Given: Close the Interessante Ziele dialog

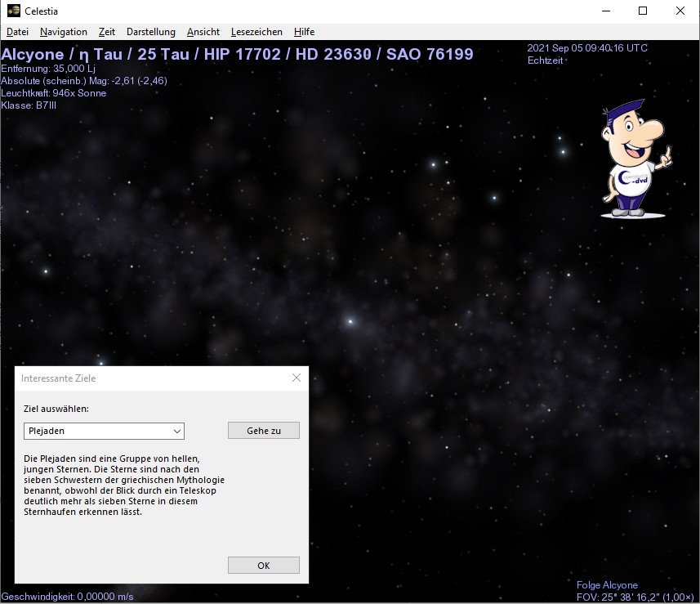Looking at the screenshot, I should coord(296,378).
